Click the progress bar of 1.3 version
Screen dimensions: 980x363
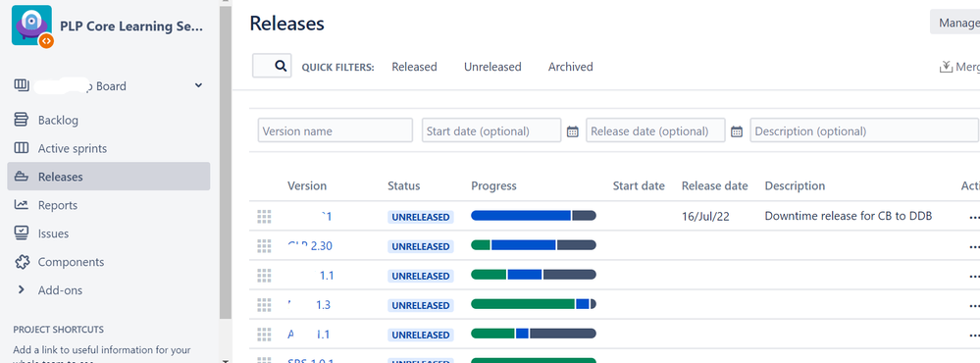[x=534, y=304]
